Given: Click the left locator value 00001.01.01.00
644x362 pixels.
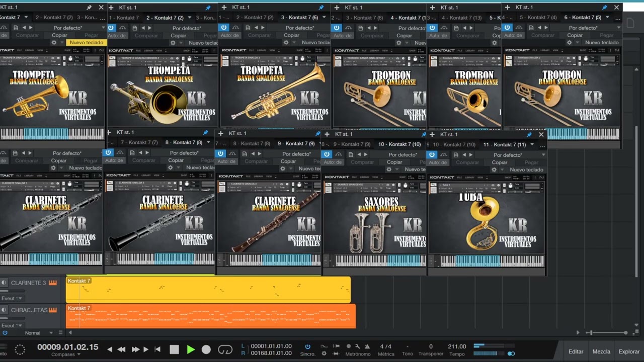Looking at the screenshot, I should pyautogui.click(x=271, y=346).
